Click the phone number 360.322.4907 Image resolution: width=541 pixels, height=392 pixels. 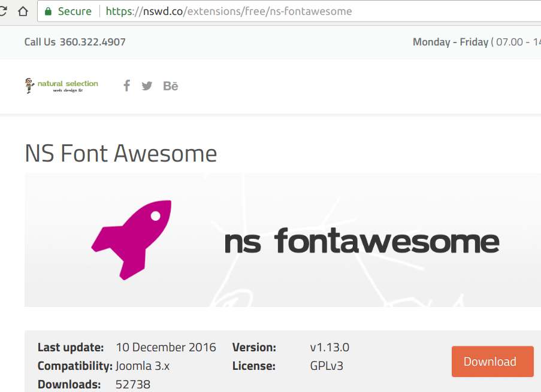(92, 42)
